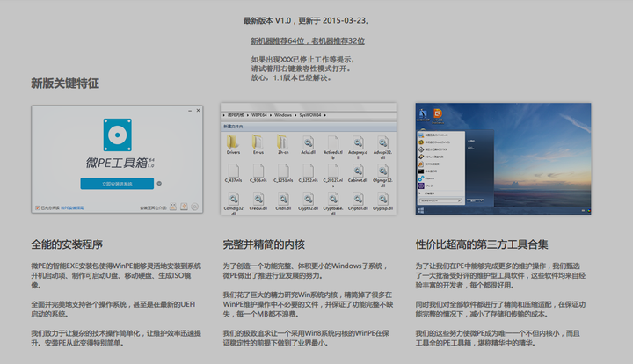The width and height of the screenshot is (633, 364).
Task: Click the colorful tray icon on PE taskbar
Action: [589, 211]
